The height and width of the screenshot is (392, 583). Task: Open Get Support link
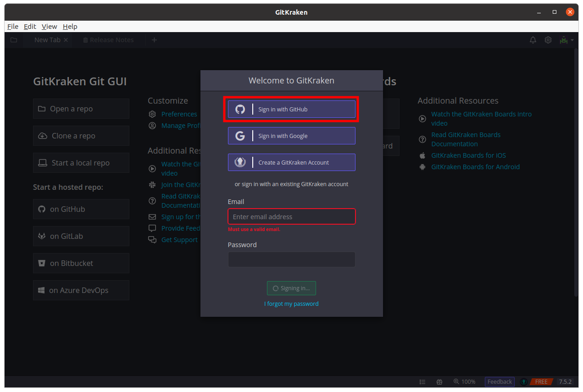[x=179, y=240]
